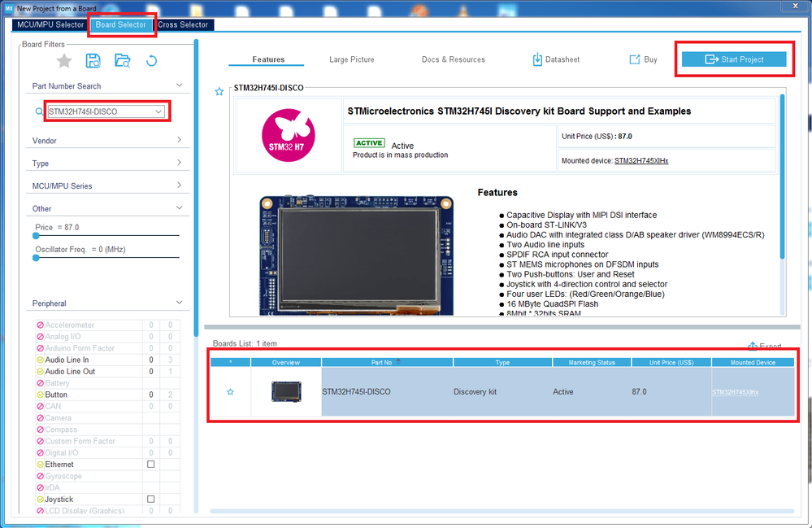Adjust the Price slider handle

tap(36, 235)
